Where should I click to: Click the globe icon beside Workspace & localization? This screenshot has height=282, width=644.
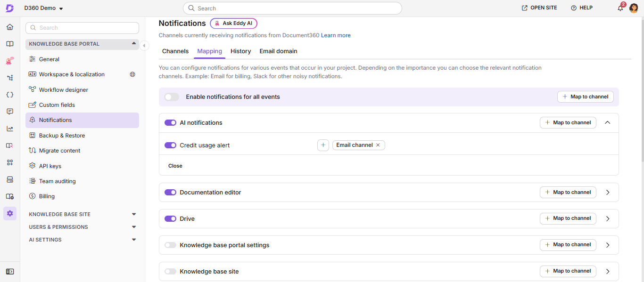click(132, 74)
